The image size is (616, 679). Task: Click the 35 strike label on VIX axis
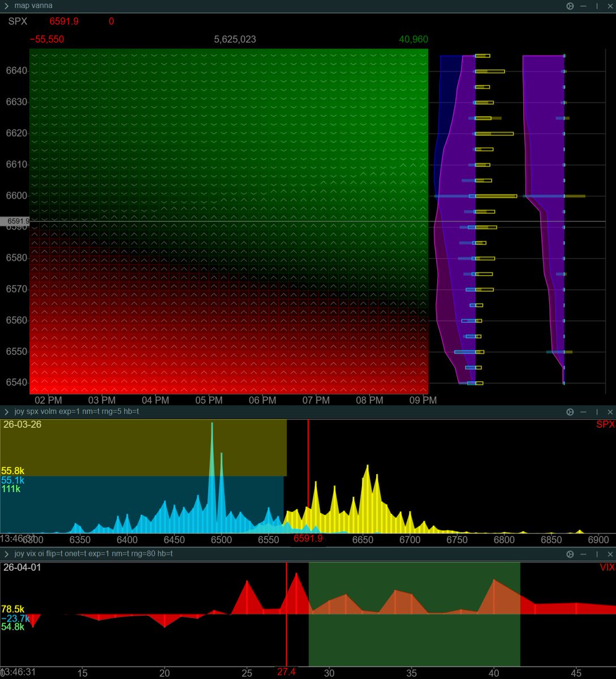click(411, 673)
